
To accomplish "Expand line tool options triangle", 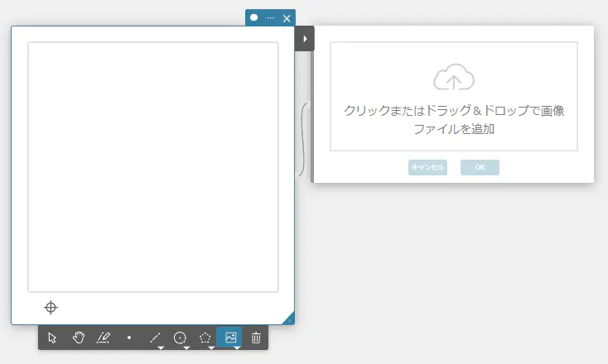I will pos(161,347).
